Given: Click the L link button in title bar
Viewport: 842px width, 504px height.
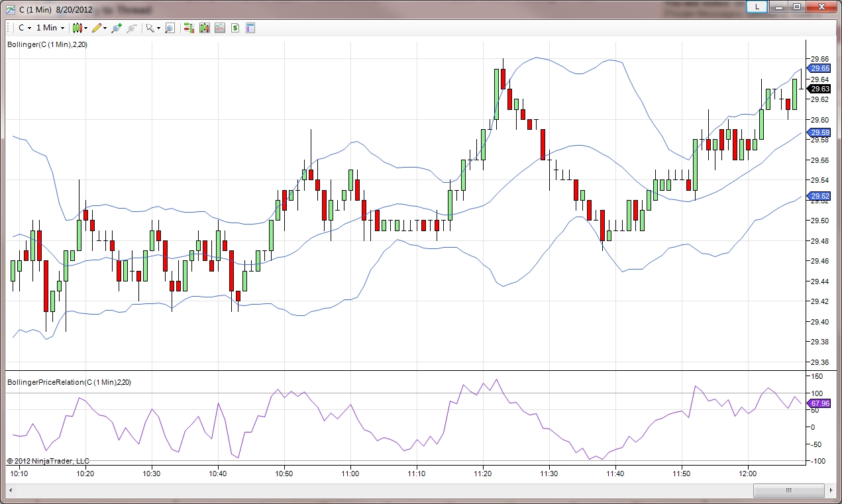Looking at the screenshot, I should tap(757, 7).
